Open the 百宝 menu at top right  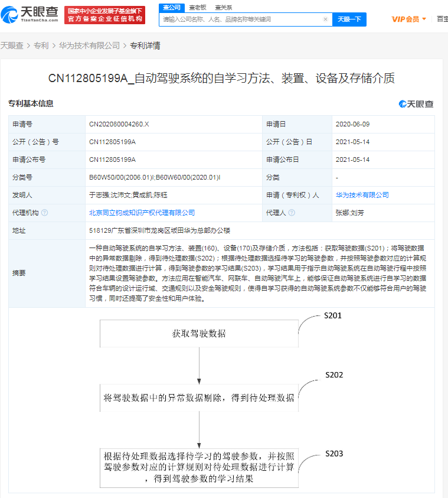tap(442, 19)
